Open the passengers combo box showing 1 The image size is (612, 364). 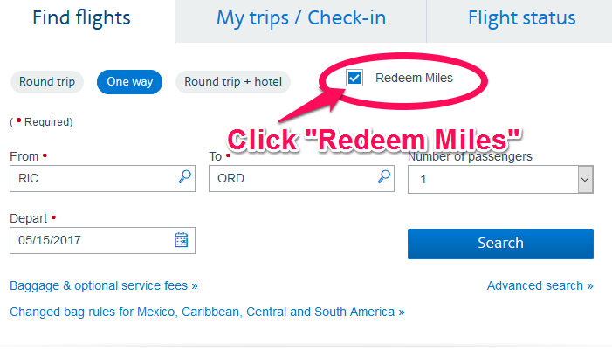pos(500,180)
